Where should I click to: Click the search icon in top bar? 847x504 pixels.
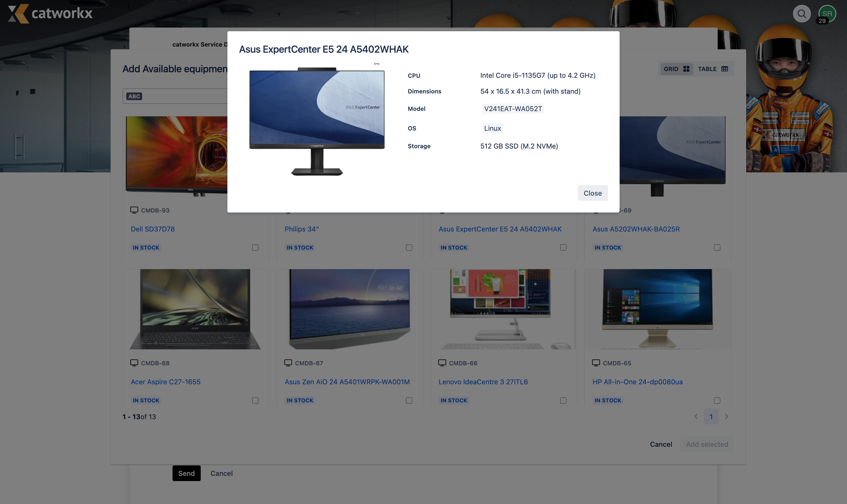tap(803, 13)
